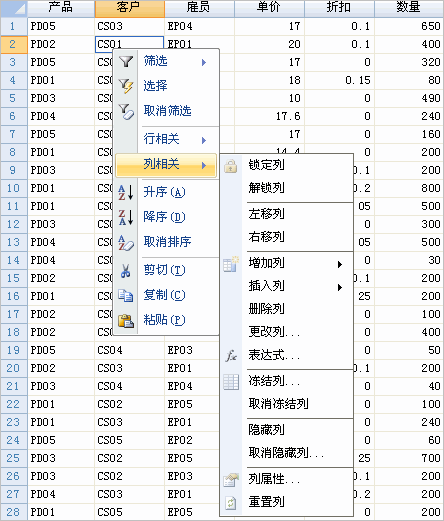Click the cancel-filter icon beside 取消筛选
The height and width of the screenshot is (521, 444).
click(x=126, y=111)
